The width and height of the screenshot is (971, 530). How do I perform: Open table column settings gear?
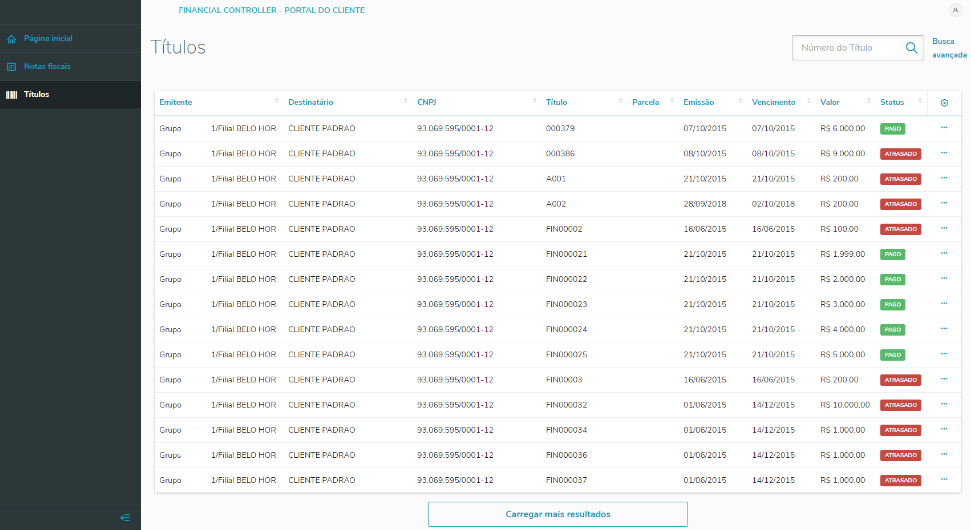944,103
